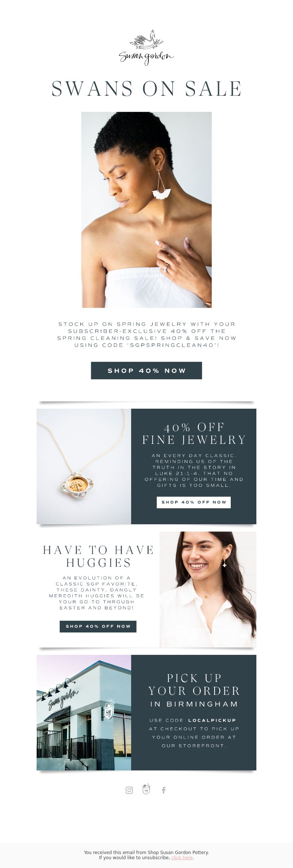Click the unsubscribe 'click here' link

click(182, 857)
